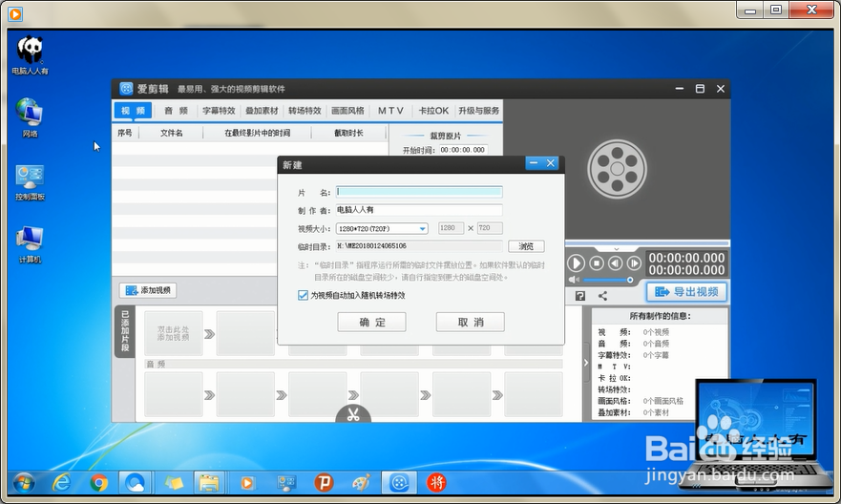Switch to the 字幕特效 tab
The width and height of the screenshot is (841, 504).
point(219,111)
